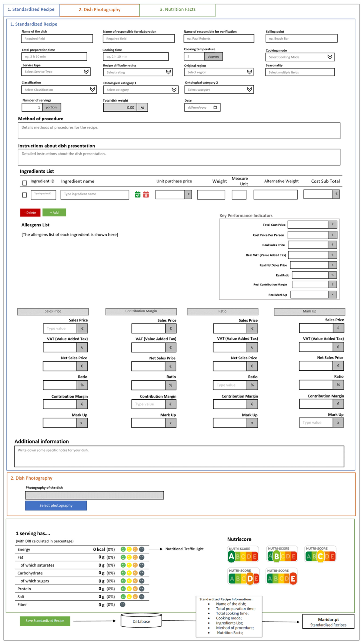The image size is (363, 644).
Task: Click the + Add ingredient button
Action: pyautogui.click(x=55, y=212)
